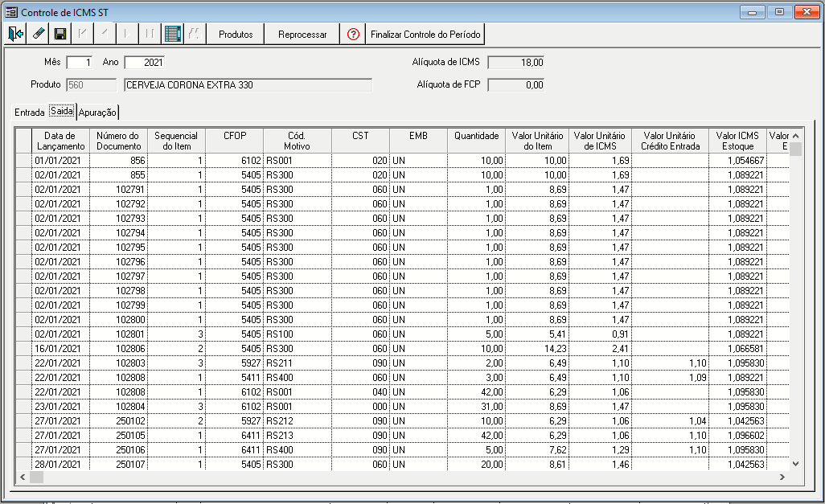Viewport: 825px width, 504px height.
Task: Click quantity cell 31,00
Action: (x=476, y=406)
